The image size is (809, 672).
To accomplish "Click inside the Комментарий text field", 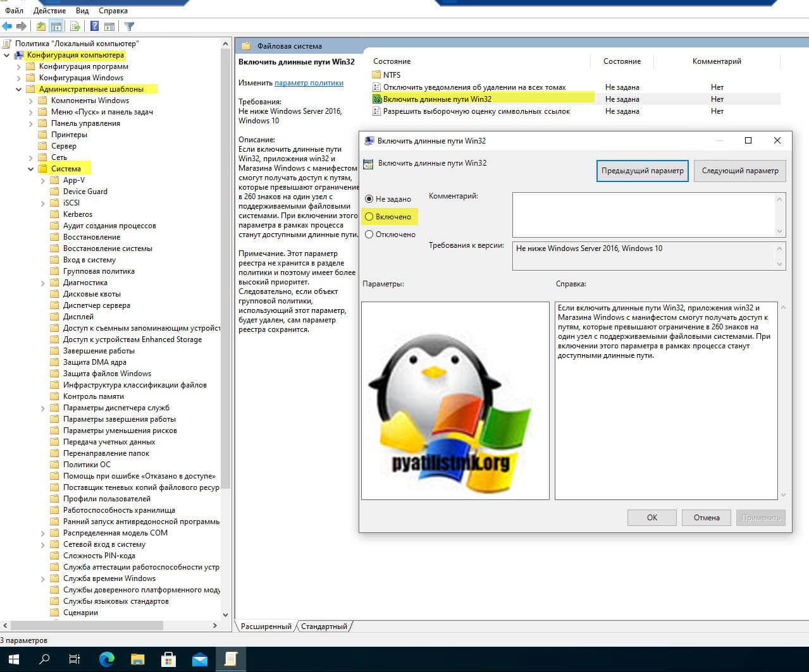I will pos(644,215).
